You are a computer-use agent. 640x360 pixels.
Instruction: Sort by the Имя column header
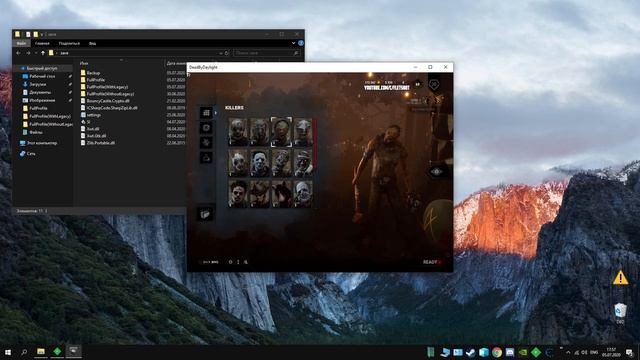84,63
